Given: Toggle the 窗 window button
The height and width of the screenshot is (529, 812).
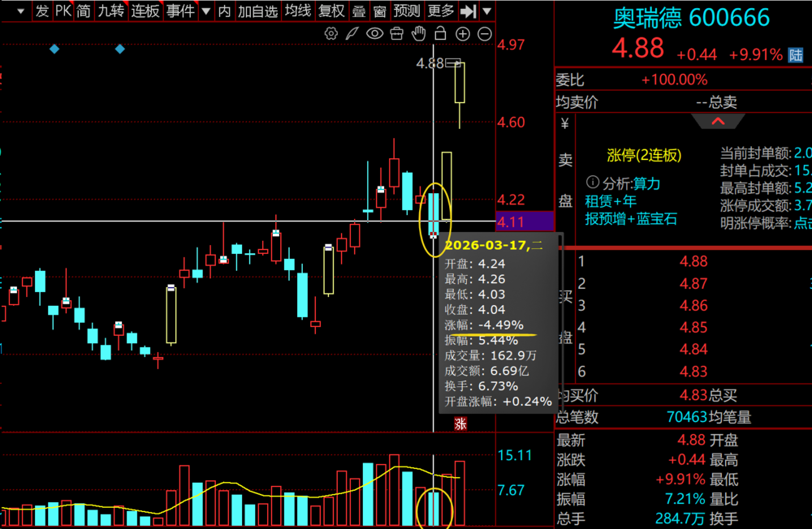Looking at the screenshot, I should click(x=379, y=11).
